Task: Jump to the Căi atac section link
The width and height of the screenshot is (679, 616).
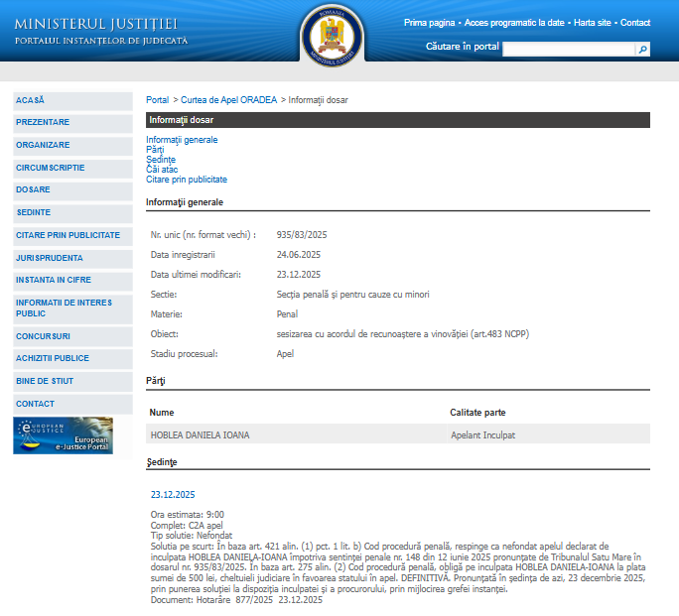Action: (162, 170)
